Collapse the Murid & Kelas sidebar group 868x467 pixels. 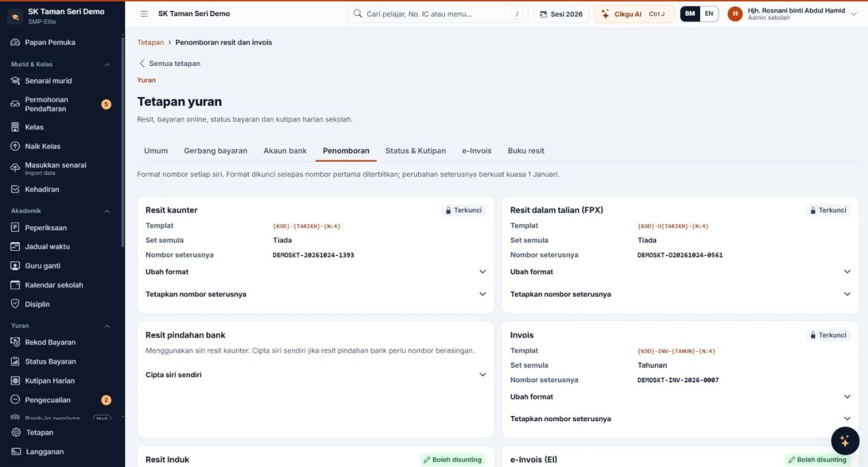(x=107, y=64)
